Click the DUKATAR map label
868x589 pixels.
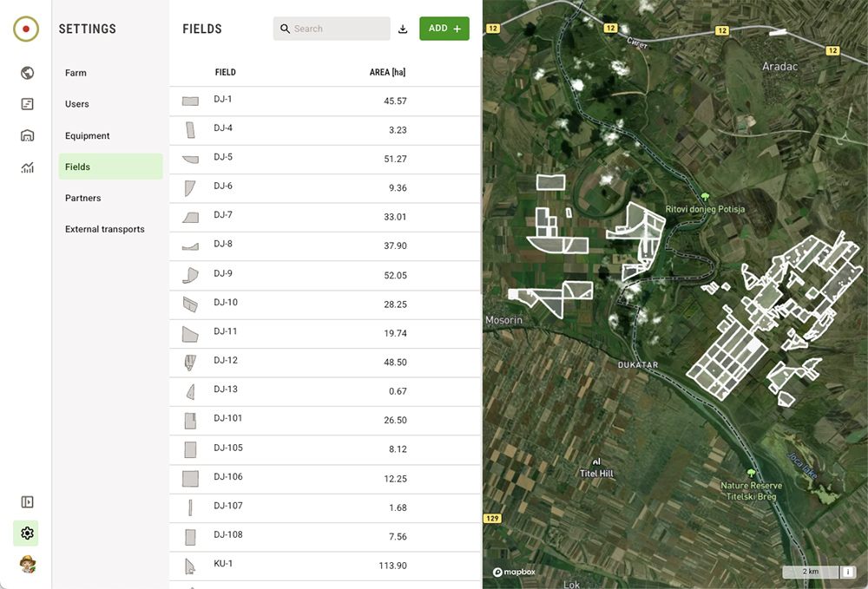(x=638, y=365)
